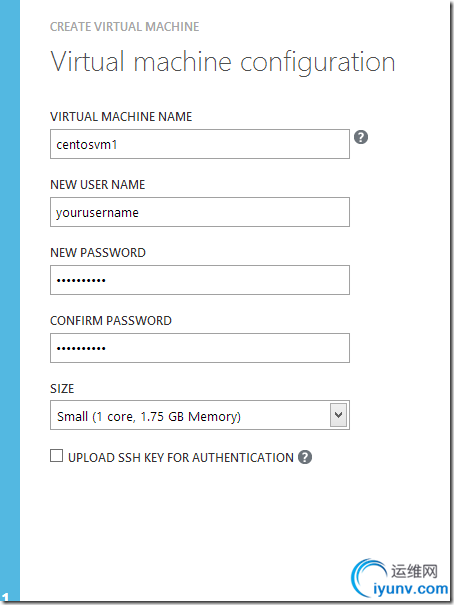Click the UPLOAD SSH KEY FOR AUTHENTICATION label text
This screenshot has height=605, width=454.
pos(181,458)
